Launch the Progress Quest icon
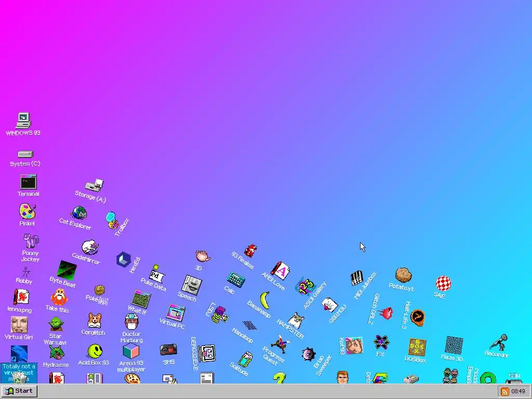 tap(280, 344)
